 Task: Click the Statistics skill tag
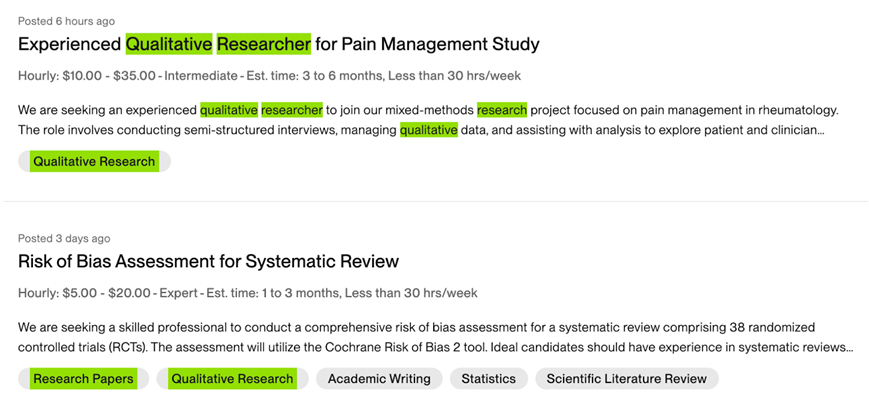(488, 379)
